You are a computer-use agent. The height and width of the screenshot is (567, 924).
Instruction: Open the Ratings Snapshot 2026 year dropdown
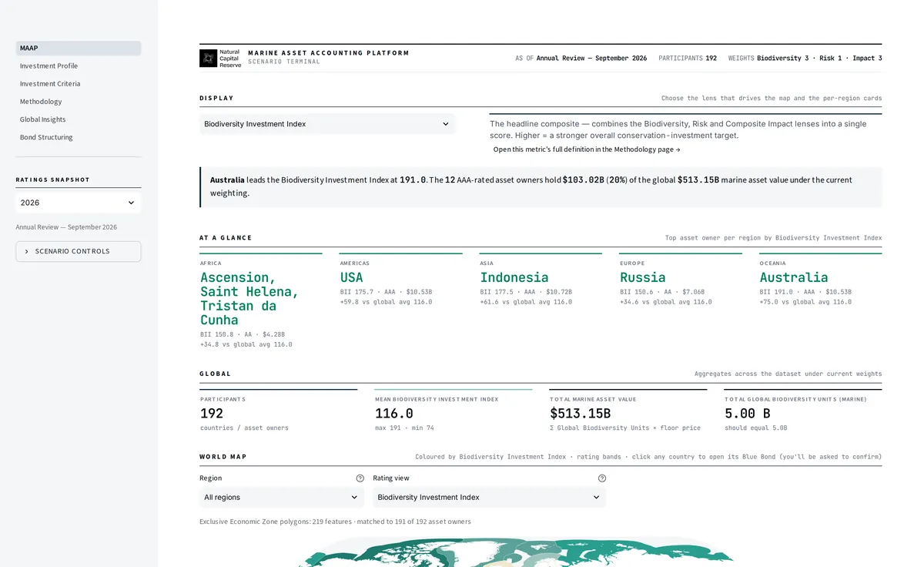(x=79, y=203)
